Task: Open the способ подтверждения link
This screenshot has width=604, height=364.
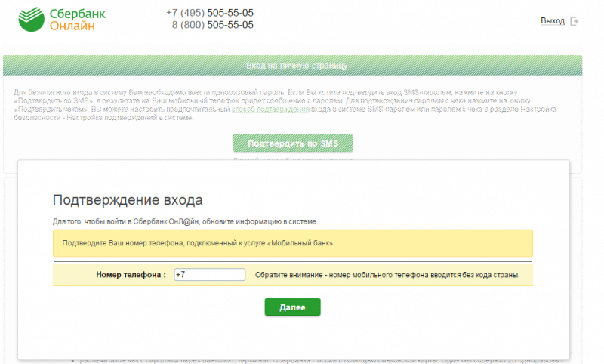Action: [x=270, y=109]
